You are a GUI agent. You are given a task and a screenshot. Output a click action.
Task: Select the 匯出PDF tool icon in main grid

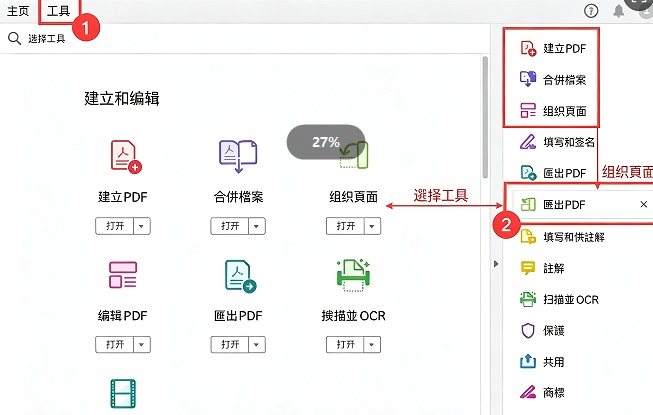(240, 276)
